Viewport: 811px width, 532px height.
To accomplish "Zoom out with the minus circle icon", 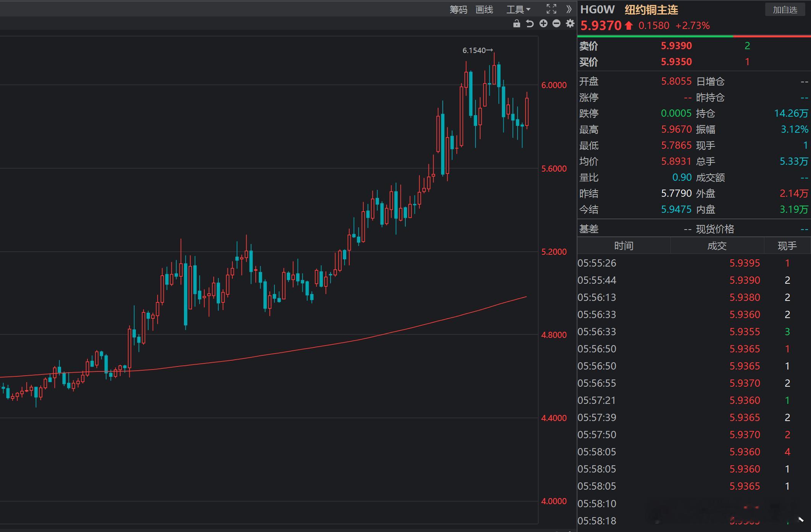I will (556, 24).
